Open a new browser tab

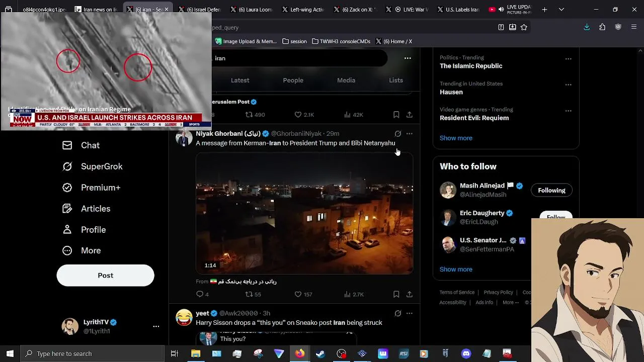tap(544, 10)
